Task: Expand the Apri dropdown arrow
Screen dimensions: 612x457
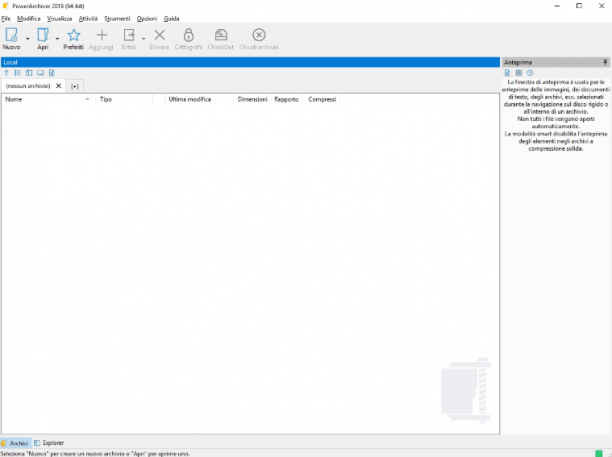Action: click(57, 39)
